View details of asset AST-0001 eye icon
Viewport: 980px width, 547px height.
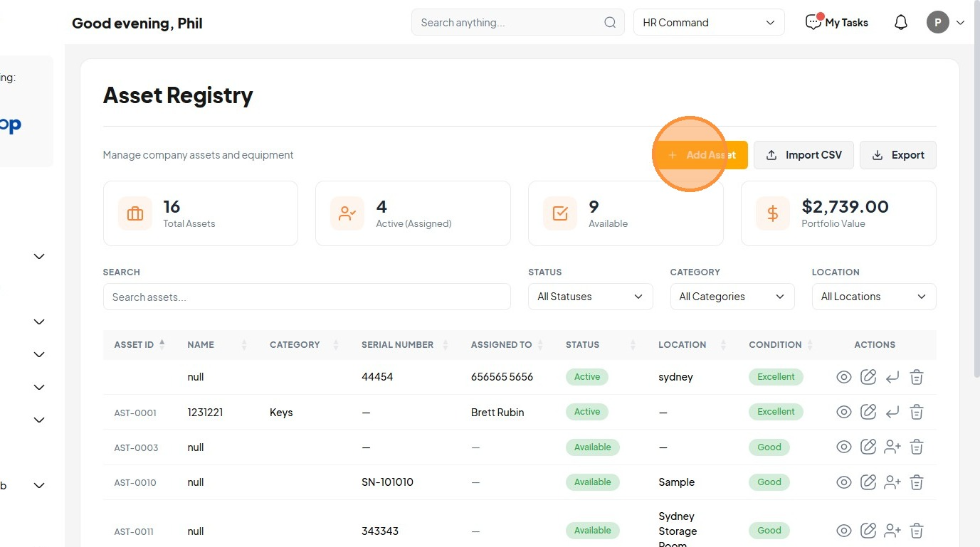pyautogui.click(x=844, y=412)
